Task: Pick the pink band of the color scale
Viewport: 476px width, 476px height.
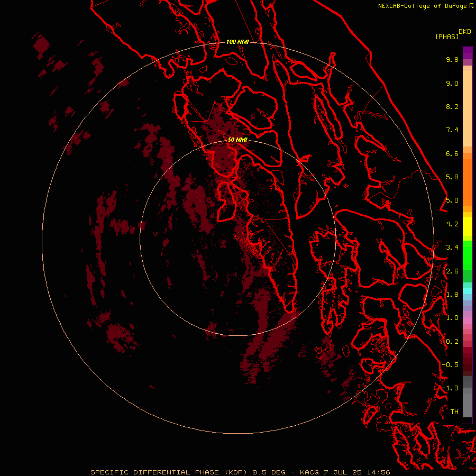Action: point(467,321)
